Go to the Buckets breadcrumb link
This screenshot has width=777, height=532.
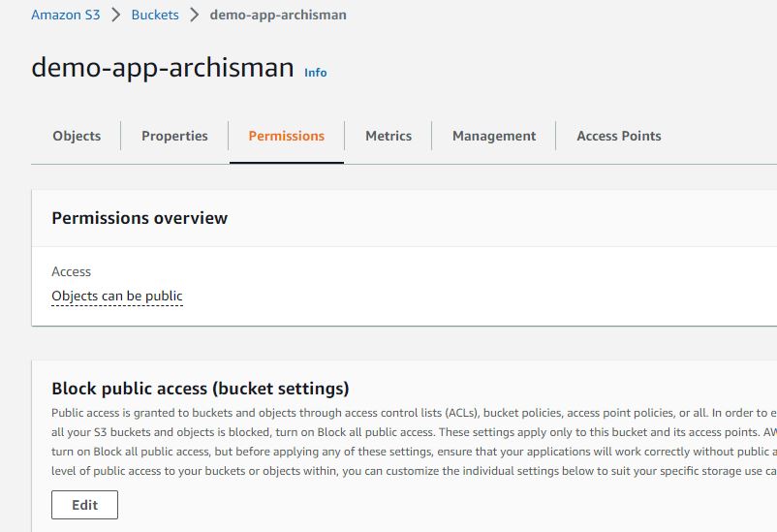(155, 15)
